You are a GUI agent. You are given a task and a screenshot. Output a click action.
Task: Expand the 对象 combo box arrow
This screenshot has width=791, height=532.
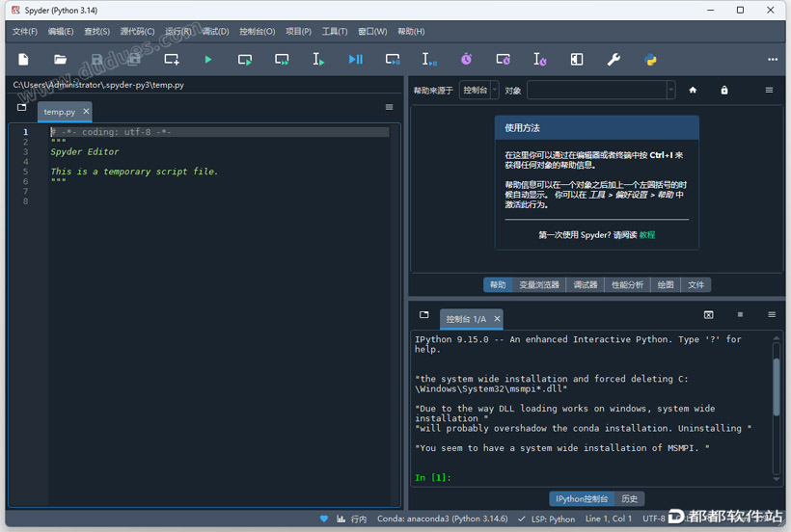click(670, 91)
